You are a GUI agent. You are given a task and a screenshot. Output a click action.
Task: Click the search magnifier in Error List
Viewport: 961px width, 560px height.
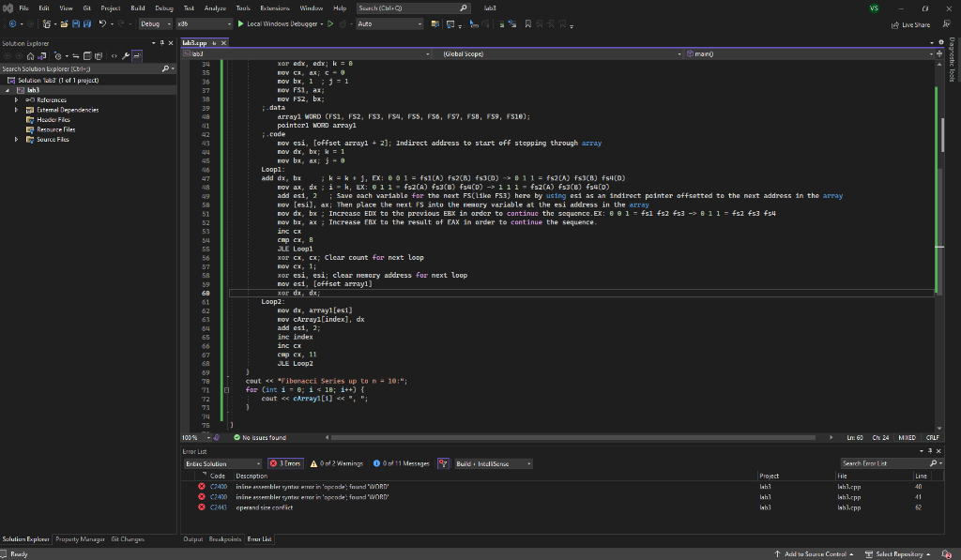click(x=933, y=462)
